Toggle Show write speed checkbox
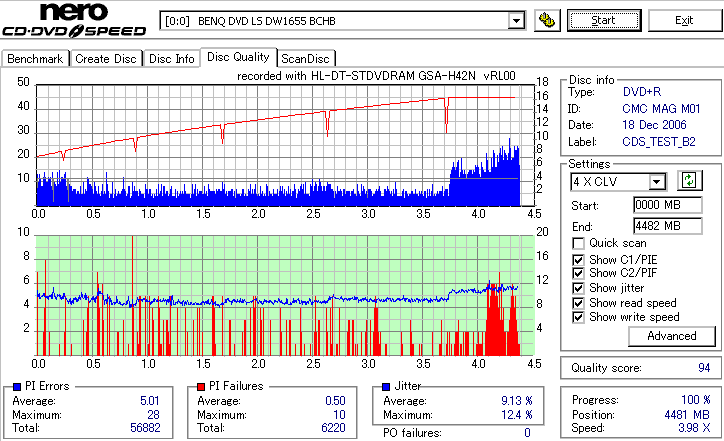Image resolution: width=724 pixels, height=441 pixels. pos(578,317)
